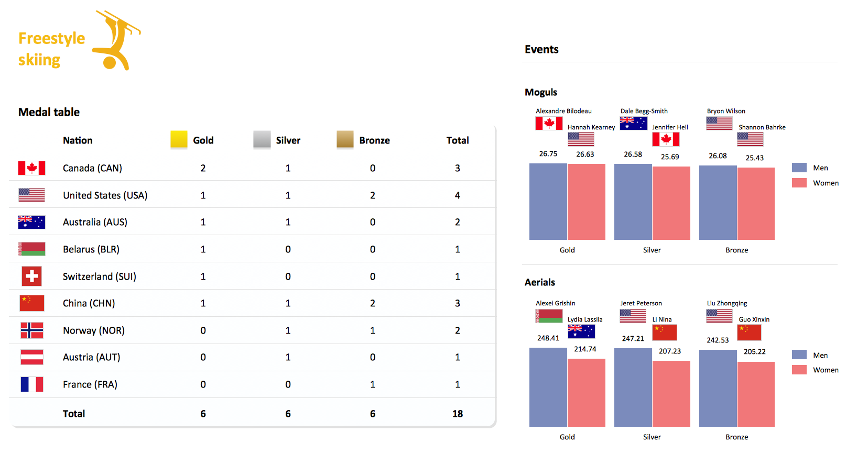868x454 pixels.
Task: Click Alexandre Bilodeau's Canada flag in Moguls
Action: point(549,124)
